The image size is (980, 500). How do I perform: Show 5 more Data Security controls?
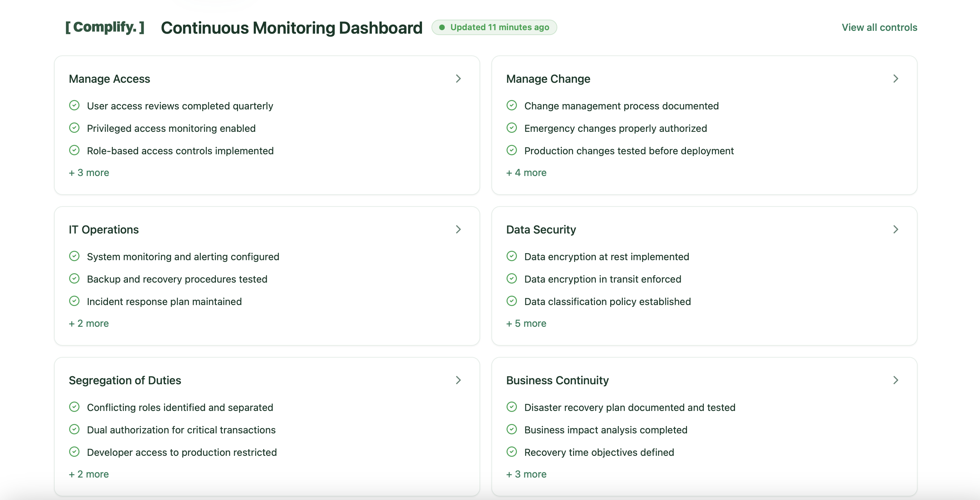coord(526,323)
